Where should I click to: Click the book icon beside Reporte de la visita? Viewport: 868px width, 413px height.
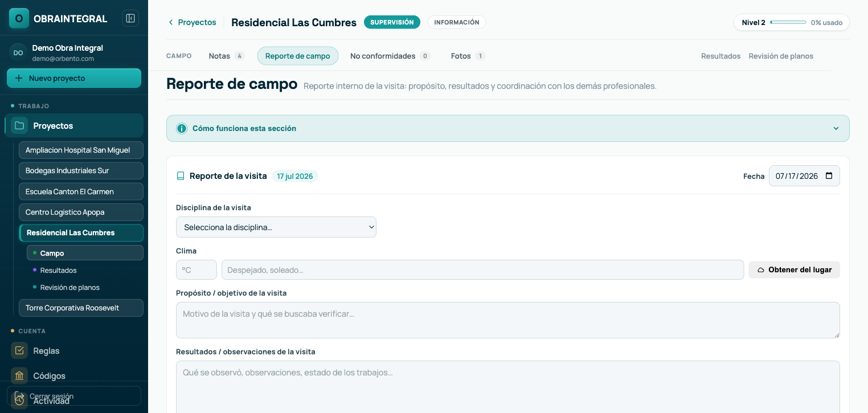[181, 176]
